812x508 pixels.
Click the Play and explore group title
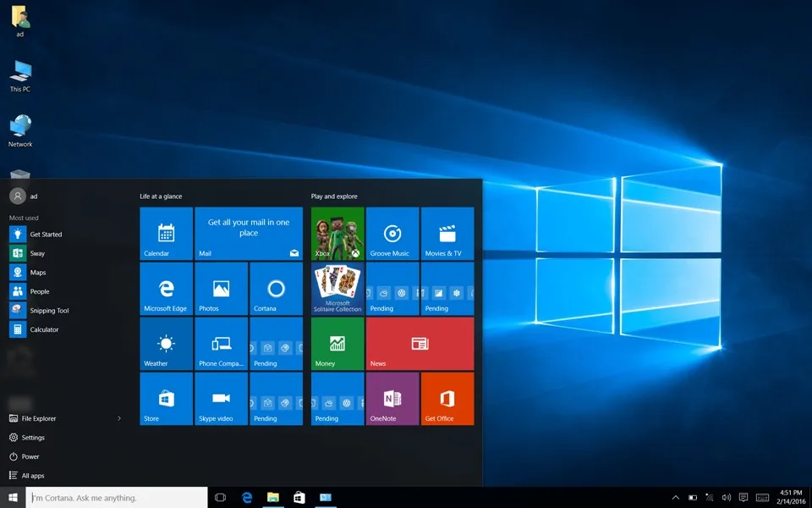(x=334, y=196)
